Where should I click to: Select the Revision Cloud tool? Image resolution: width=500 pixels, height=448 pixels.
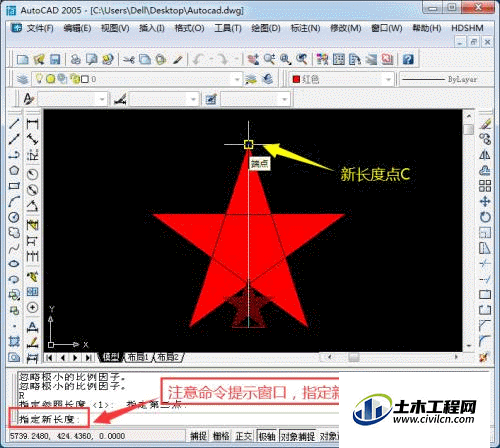click(14, 232)
